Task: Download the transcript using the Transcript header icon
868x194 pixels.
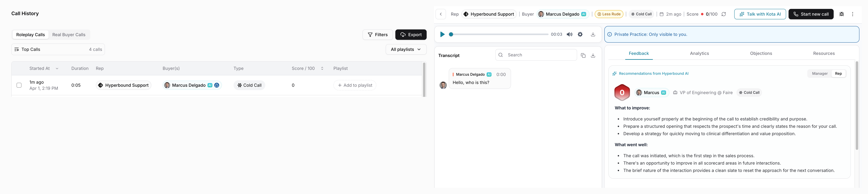Action: tap(593, 56)
